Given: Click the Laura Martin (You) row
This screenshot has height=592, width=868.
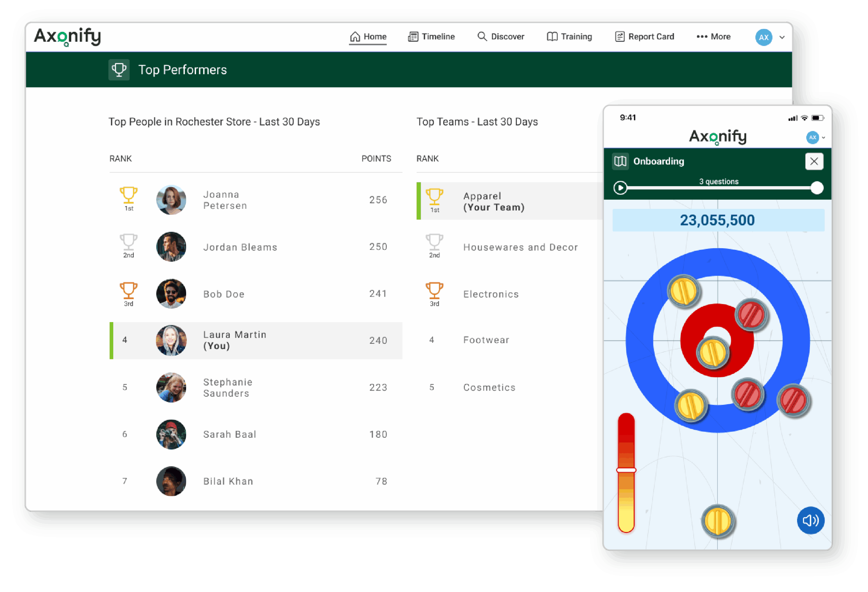Looking at the screenshot, I should pos(256,340).
